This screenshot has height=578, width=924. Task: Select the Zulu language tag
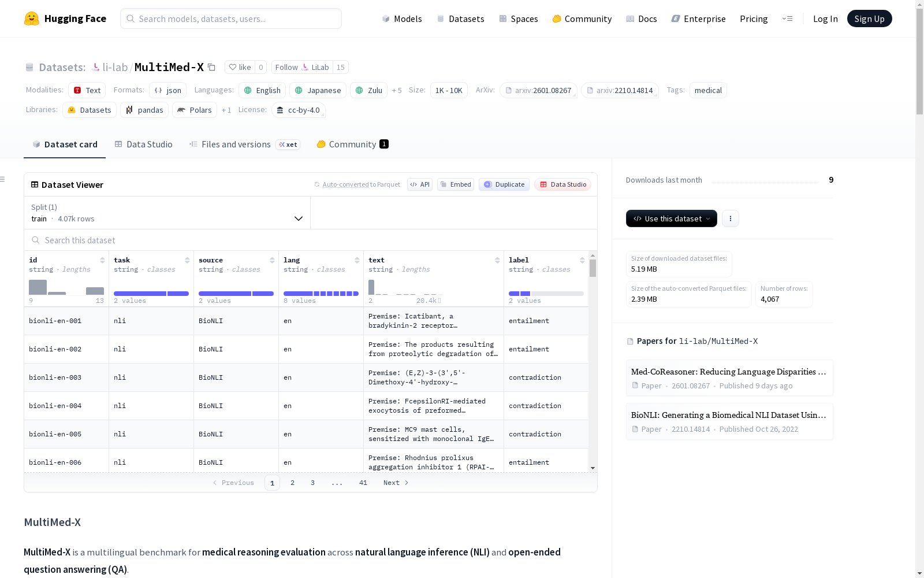coord(368,90)
